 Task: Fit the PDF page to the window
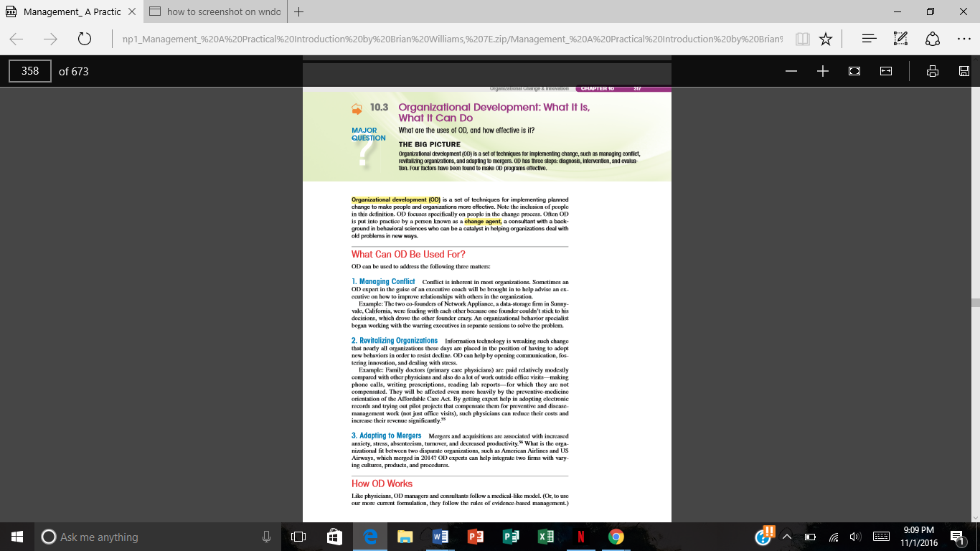click(x=854, y=71)
